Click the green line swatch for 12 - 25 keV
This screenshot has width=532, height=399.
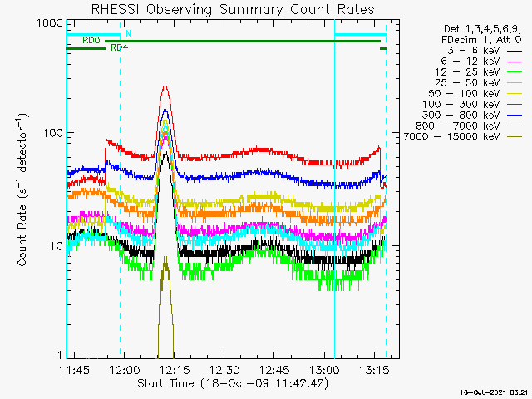515,72
